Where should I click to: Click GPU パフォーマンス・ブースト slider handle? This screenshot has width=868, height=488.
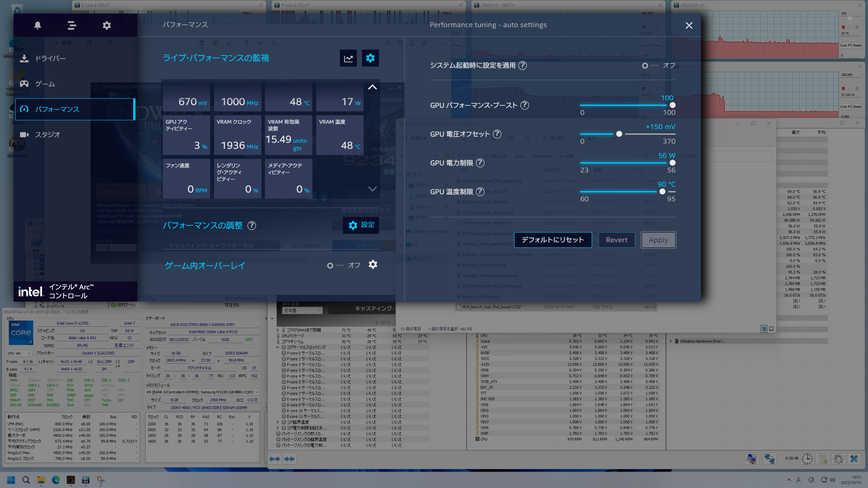point(672,105)
